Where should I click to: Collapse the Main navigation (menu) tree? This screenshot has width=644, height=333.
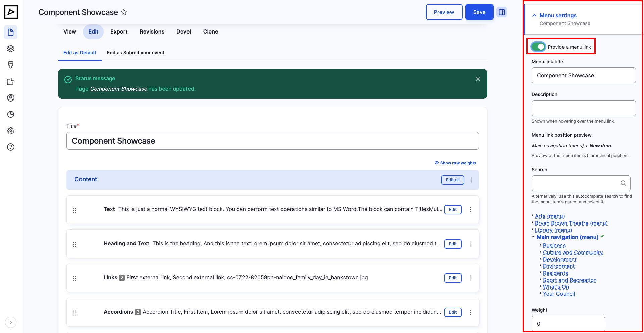[534, 237]
